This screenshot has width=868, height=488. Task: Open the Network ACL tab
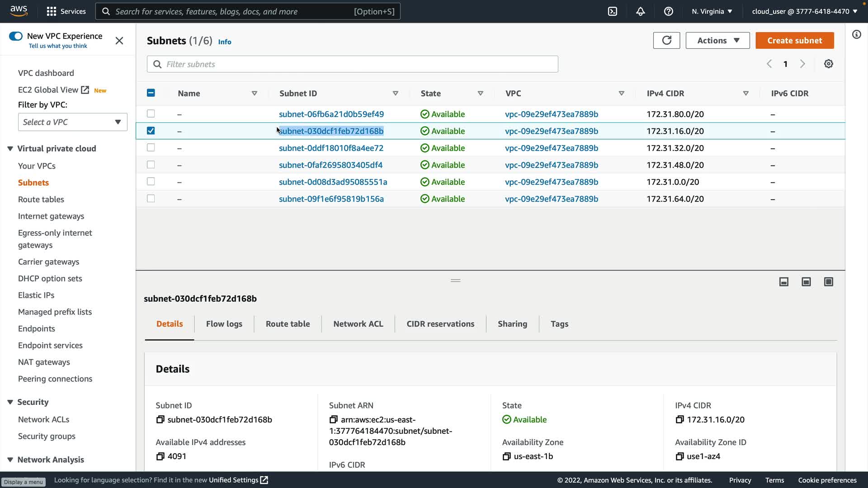pyautogui.click(x=358, y=324)
